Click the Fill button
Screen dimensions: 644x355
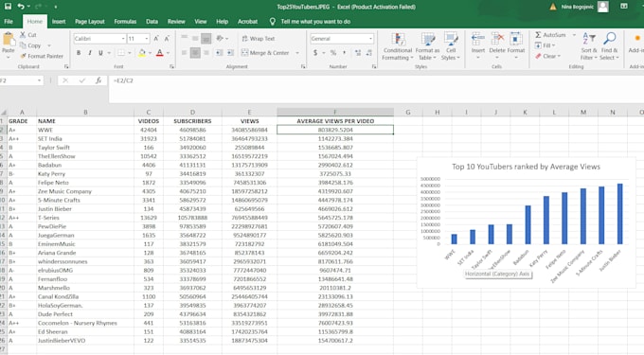coord(545,45)
